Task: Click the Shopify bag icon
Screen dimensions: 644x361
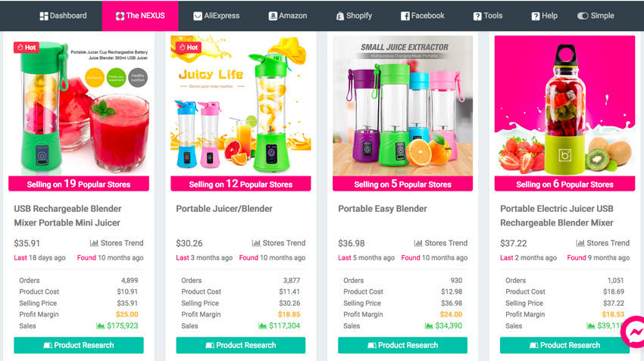Action: pos(339,16)
